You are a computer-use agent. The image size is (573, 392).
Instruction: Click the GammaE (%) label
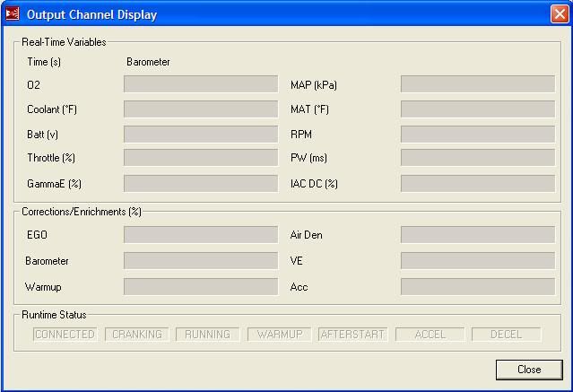click(54, 184)
